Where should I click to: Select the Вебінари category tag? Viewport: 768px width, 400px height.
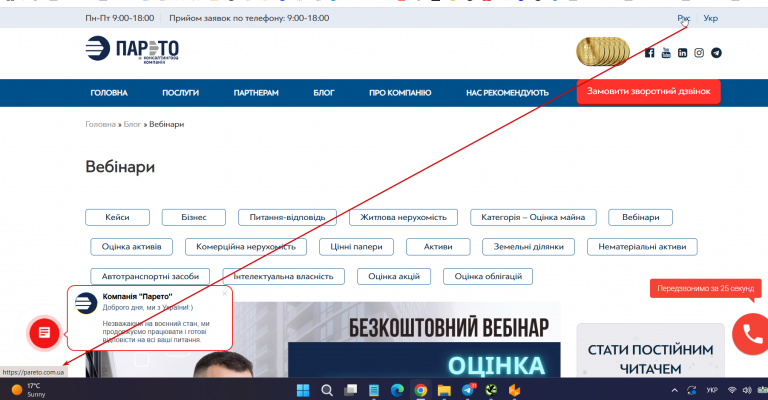[x=641, y=217]
